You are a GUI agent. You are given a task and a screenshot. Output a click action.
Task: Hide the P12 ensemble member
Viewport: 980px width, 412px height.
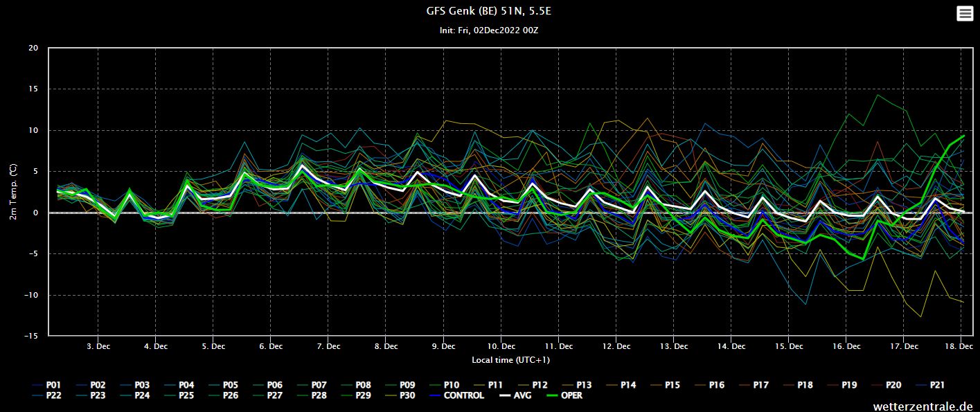coord(533,385)
